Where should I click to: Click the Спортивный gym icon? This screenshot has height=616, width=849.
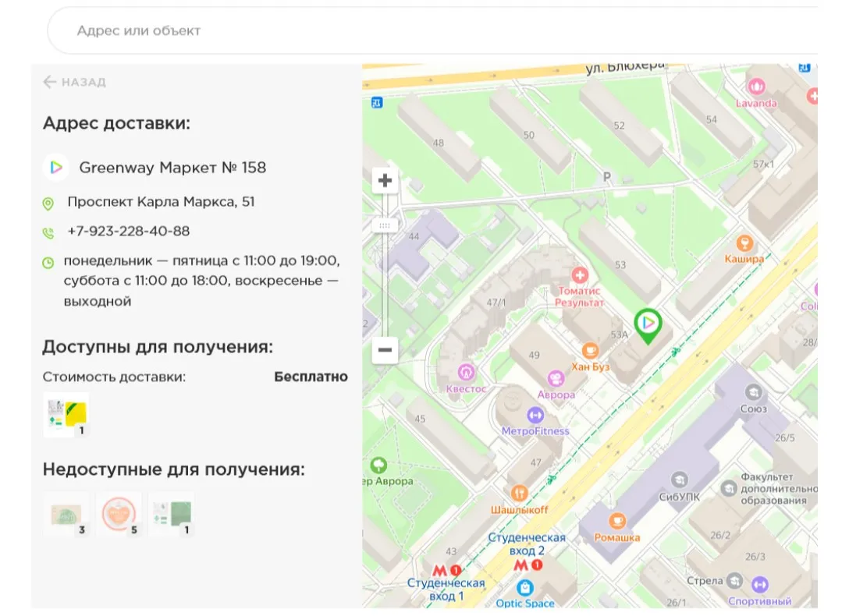coord(760,585)
